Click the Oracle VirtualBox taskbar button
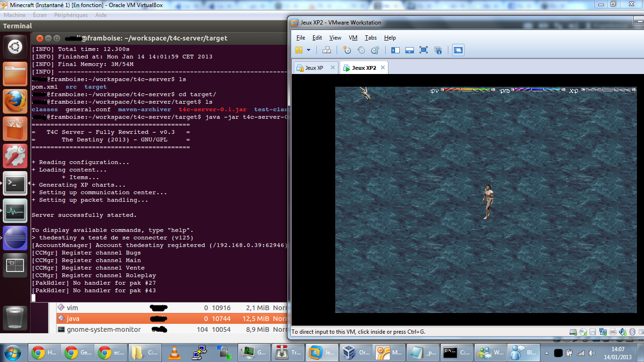The width and height of the screenshot is (644, 362). 356,352
